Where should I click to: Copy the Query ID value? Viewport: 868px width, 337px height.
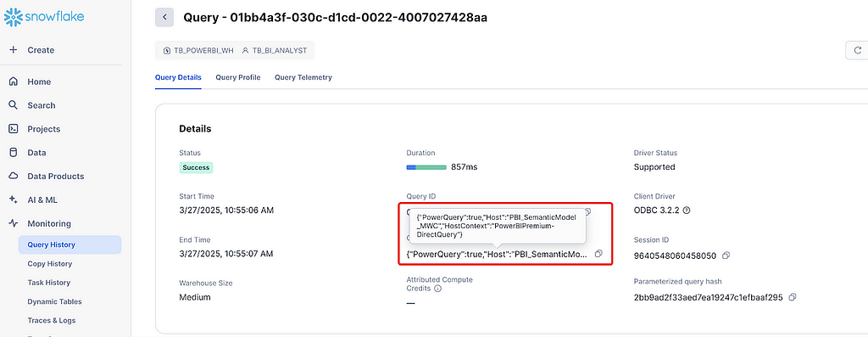click(588, 211)
